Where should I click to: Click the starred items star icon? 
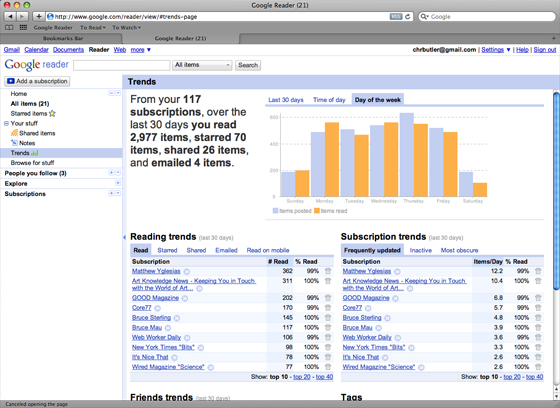(52, 114)
